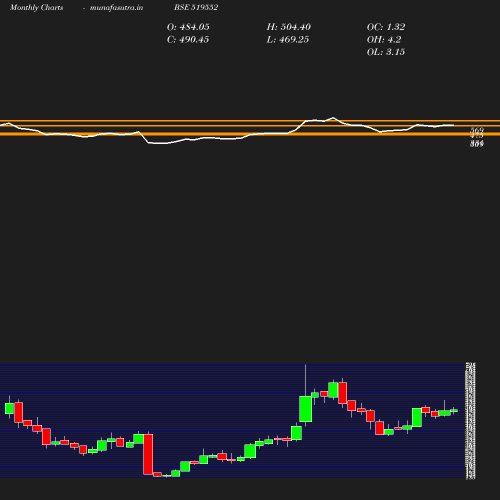Click the first green candlestick on the left

tap(9, 408)
